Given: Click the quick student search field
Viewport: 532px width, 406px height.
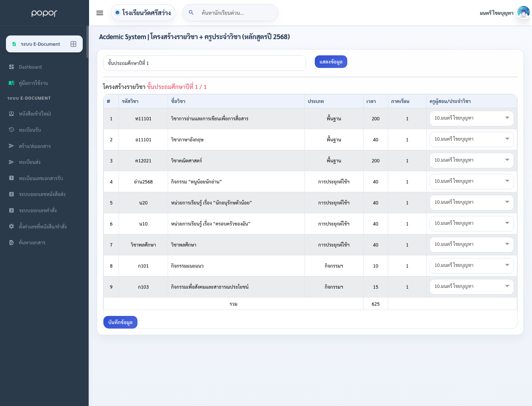Looking at the screenshot, I should (230, 13).
